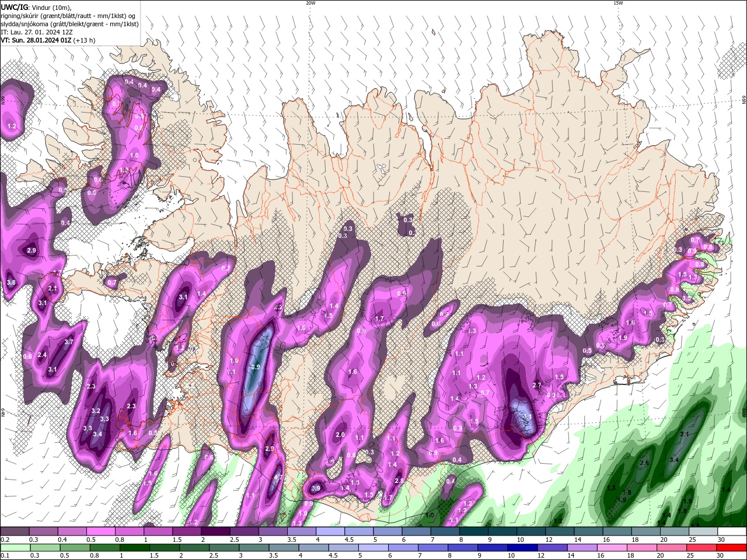Click top legend swatch between 0.5 and 0.8

[100, 531]
